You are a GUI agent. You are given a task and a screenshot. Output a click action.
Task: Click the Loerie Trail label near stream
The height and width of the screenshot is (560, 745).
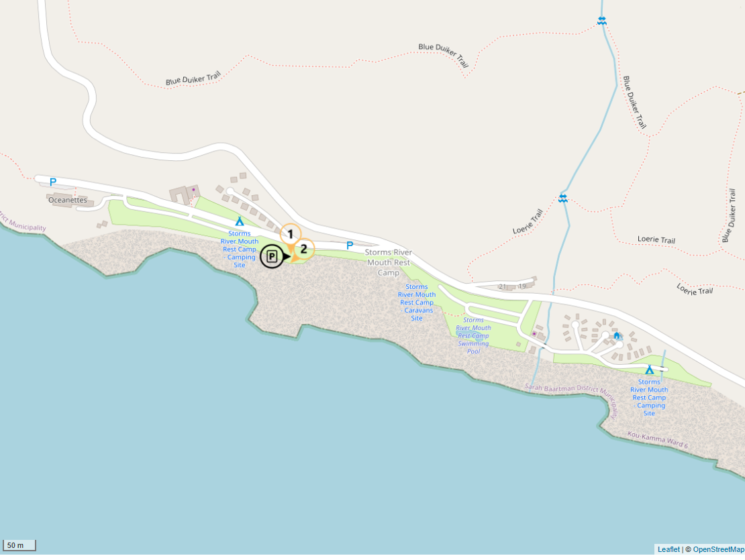[528, 221]
